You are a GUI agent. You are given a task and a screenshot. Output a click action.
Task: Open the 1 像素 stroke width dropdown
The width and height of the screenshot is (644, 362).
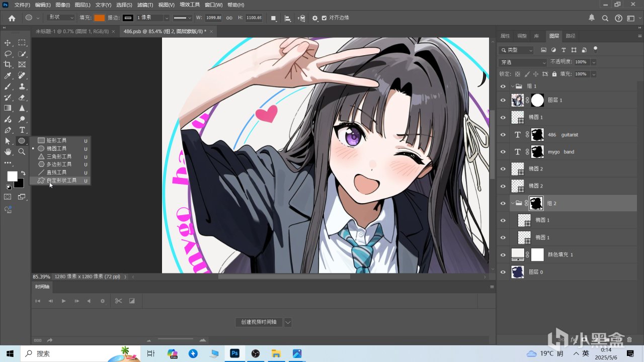coord(168,18)
